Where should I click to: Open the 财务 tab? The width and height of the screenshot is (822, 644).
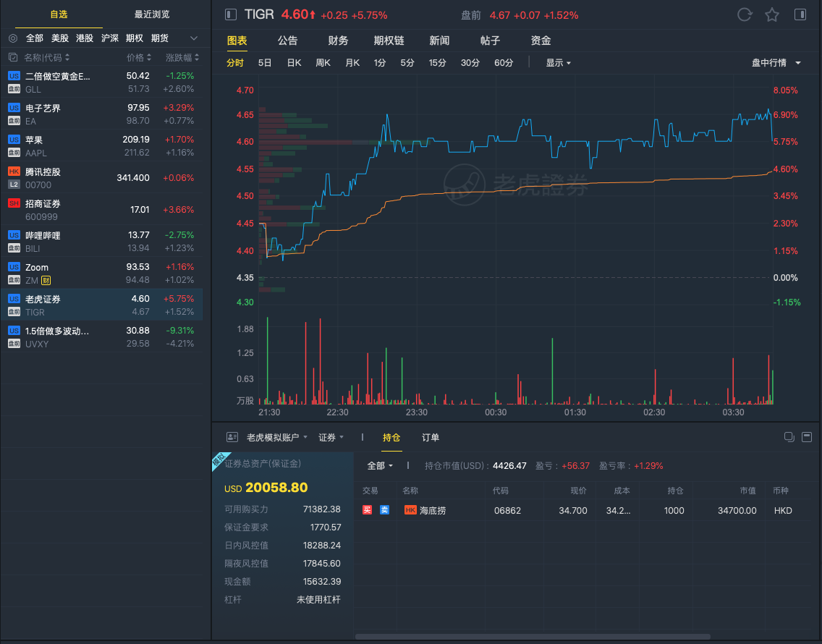point(338,41)
